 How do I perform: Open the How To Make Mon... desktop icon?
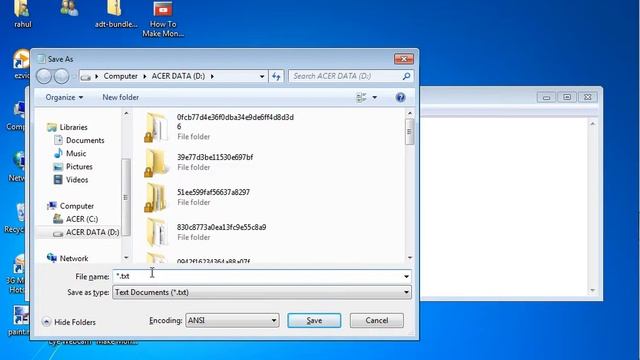point(162,9)
